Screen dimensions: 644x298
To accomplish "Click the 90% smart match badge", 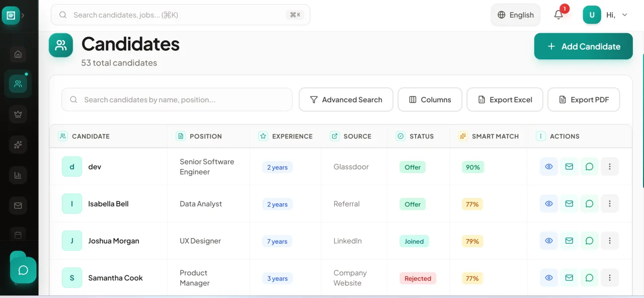I will coord(473,167).
